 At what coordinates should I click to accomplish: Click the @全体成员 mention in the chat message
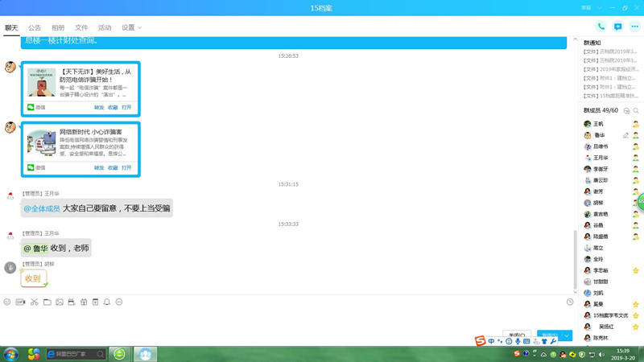[x=42, y=208]
